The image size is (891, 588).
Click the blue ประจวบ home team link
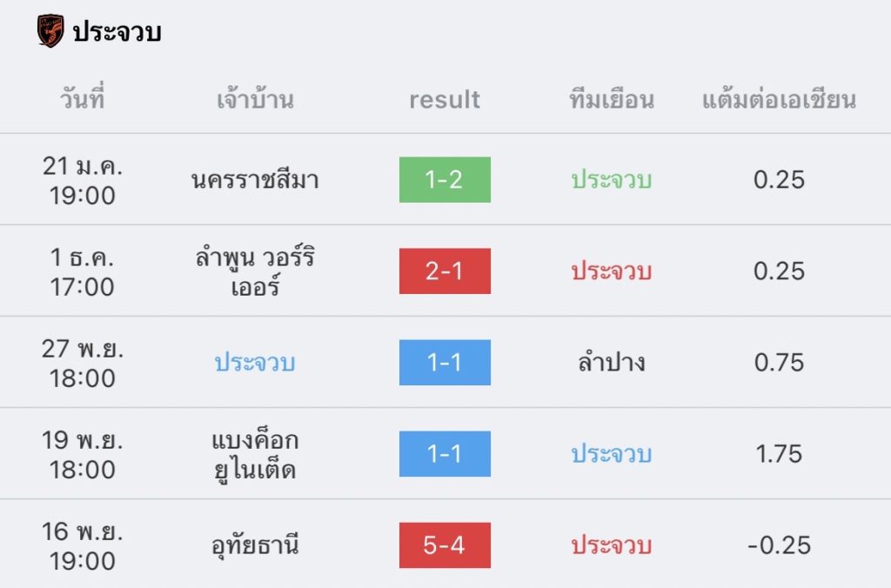coord(255,363)
